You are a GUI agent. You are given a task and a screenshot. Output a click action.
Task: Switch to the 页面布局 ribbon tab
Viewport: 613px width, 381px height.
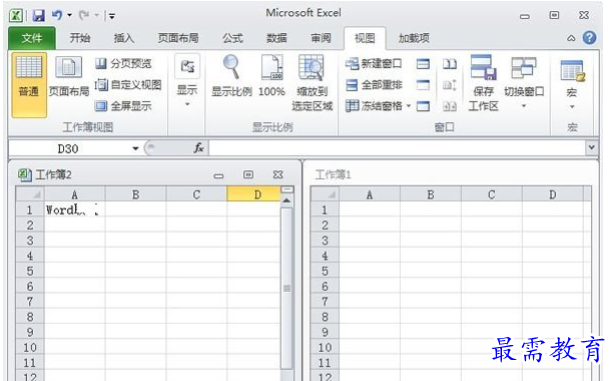[x=178, y=38]
